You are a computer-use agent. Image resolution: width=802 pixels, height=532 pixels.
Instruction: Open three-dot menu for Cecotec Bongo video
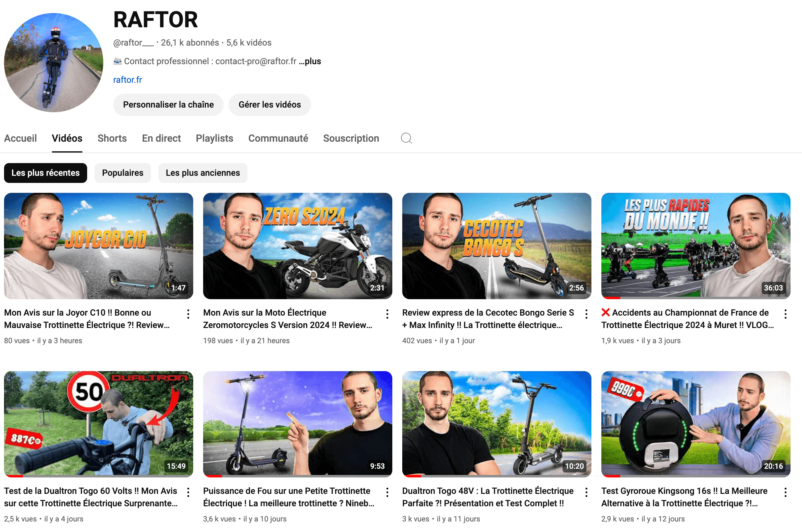pyautogui.click(x=586, y=314)
